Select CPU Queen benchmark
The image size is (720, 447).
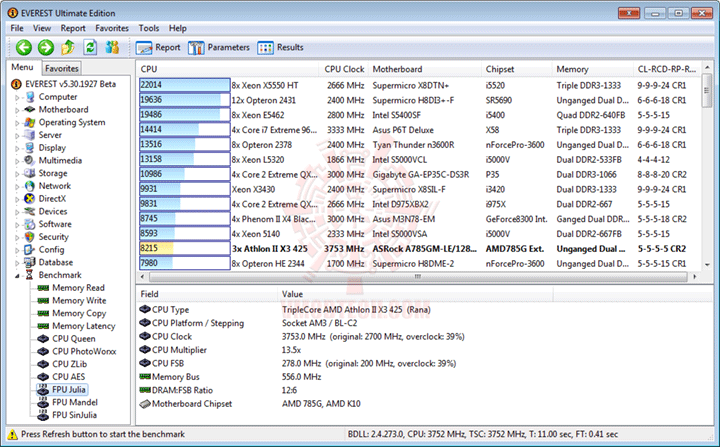[x=74, y=339]
